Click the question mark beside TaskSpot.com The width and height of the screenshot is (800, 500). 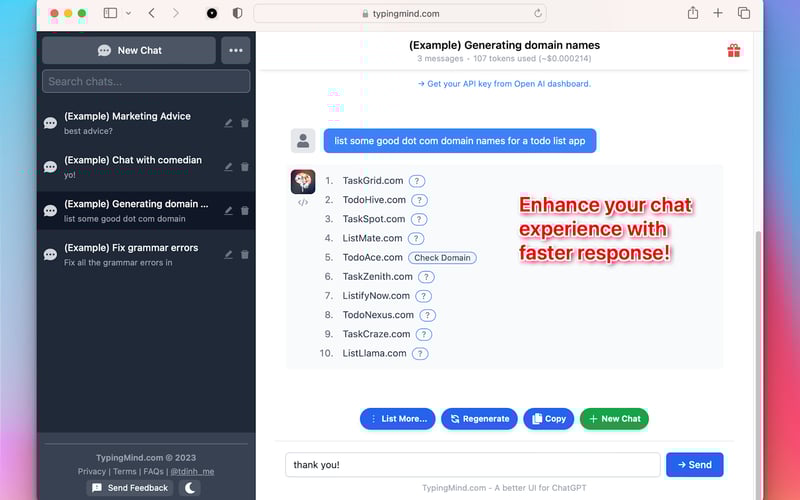419,219
